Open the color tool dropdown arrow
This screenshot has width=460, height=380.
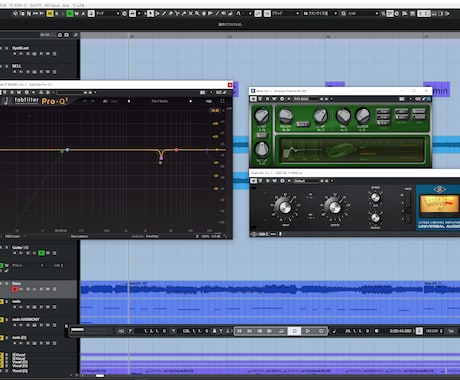250,14
